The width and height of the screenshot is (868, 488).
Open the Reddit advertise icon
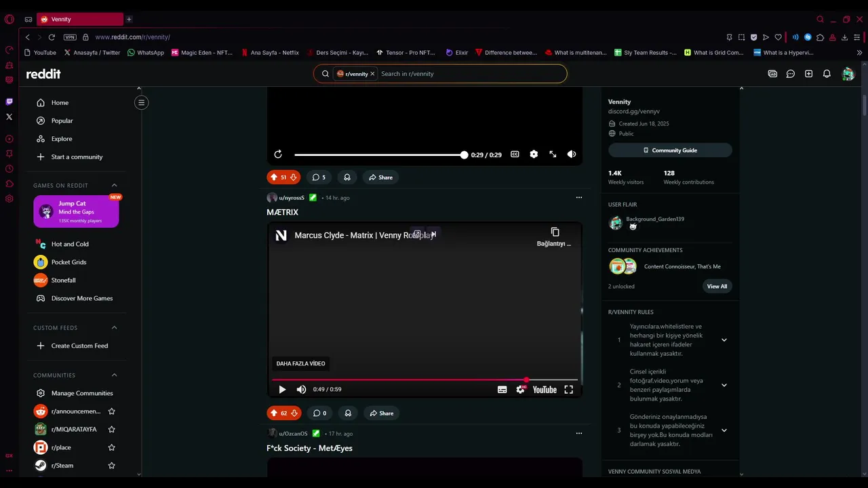click(772, 74)
